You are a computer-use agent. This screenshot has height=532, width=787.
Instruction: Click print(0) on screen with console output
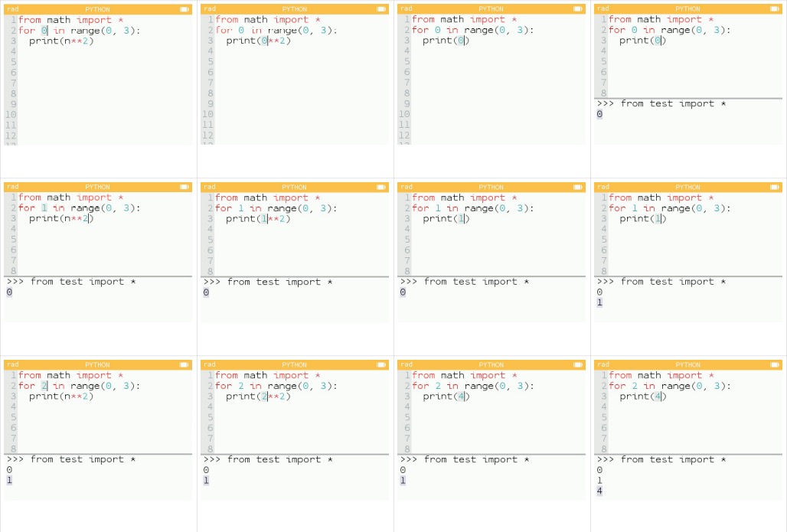[x=642, y=41]
